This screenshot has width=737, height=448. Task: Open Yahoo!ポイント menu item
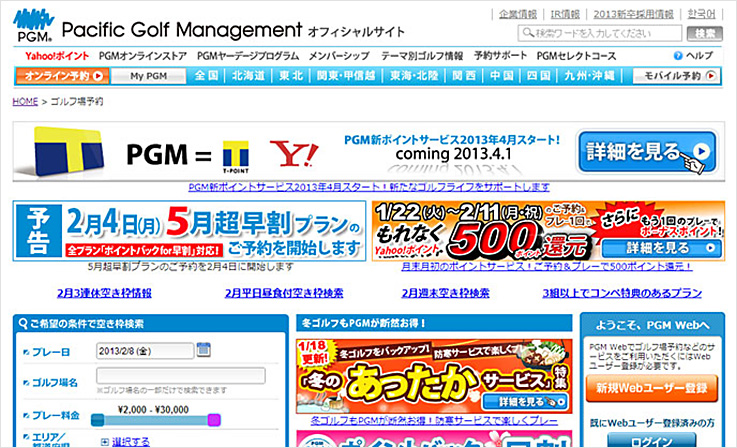coord(57,56)
